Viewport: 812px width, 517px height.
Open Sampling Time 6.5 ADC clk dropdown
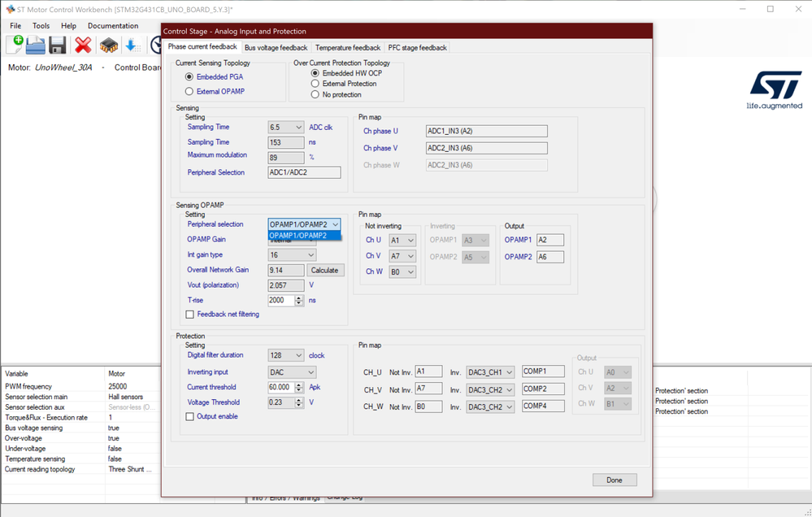(x=286, y=127)
